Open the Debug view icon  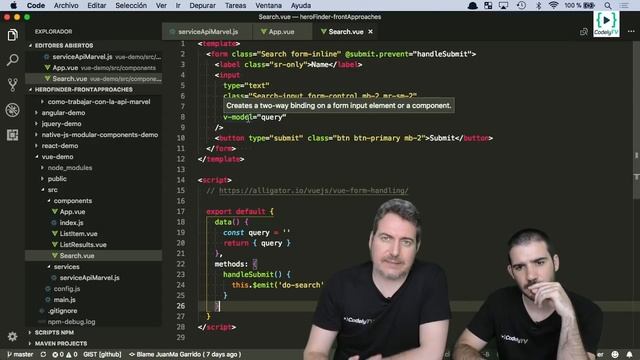pos(12,110)
